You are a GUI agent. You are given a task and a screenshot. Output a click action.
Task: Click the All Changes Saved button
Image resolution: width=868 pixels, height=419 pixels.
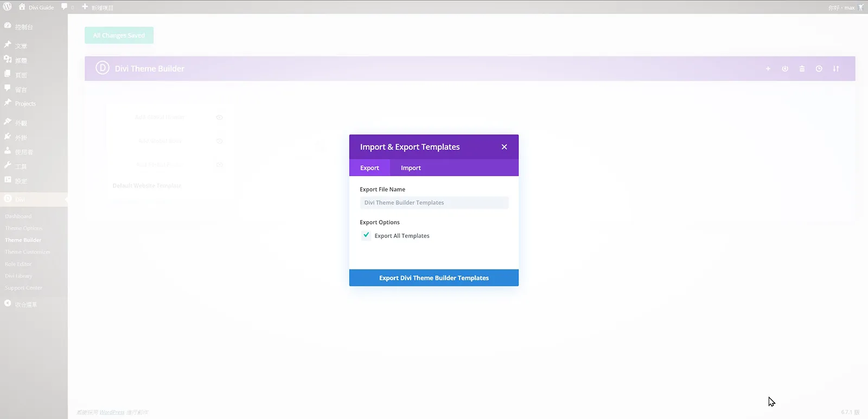pyautogui.click(x=119, y=35)
